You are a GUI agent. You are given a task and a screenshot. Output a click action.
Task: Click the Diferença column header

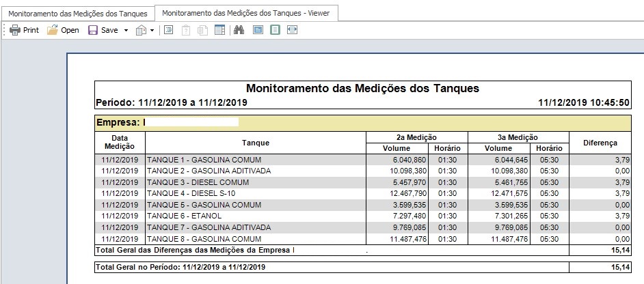pos(600,143)
